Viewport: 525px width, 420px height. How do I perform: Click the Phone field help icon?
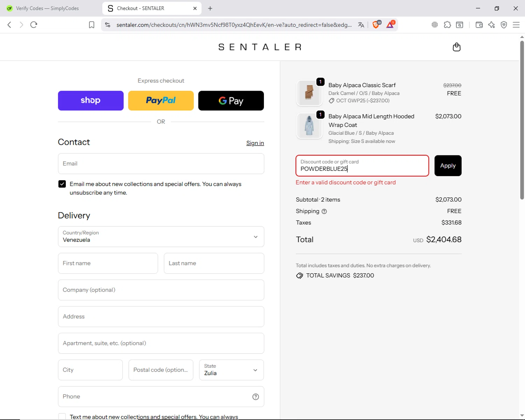(x=255, y=397)
